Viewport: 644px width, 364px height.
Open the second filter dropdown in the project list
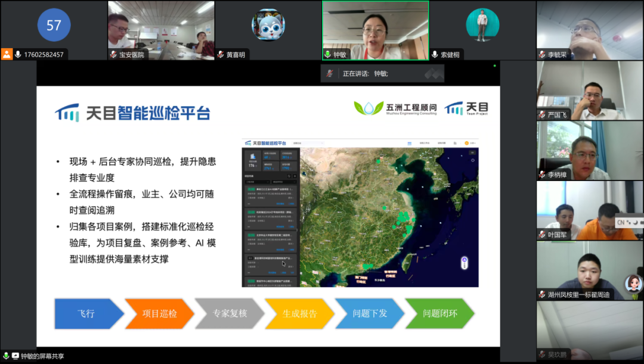[284, 182]
